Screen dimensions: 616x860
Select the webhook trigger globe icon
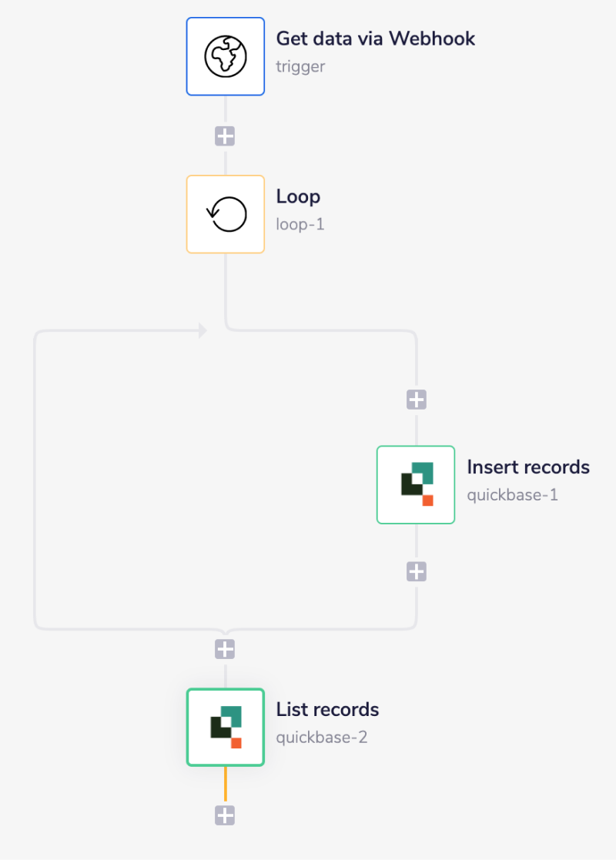(x=225, y=57)
